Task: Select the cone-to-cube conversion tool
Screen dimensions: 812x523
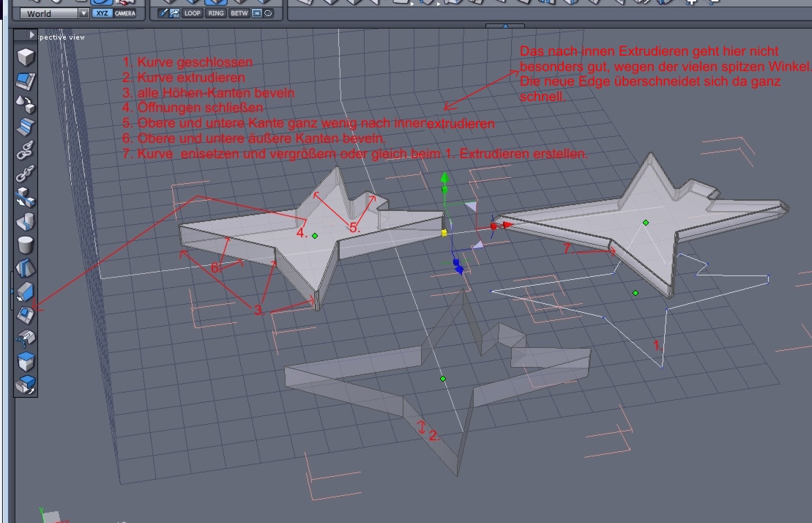Action: 26,104
